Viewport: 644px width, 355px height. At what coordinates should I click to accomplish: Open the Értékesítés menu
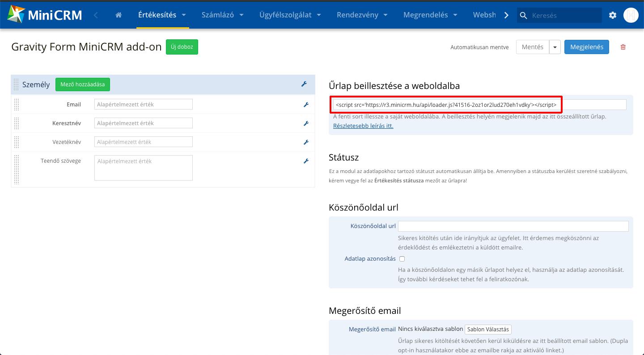pyautogui.click(x=163, y=15)
